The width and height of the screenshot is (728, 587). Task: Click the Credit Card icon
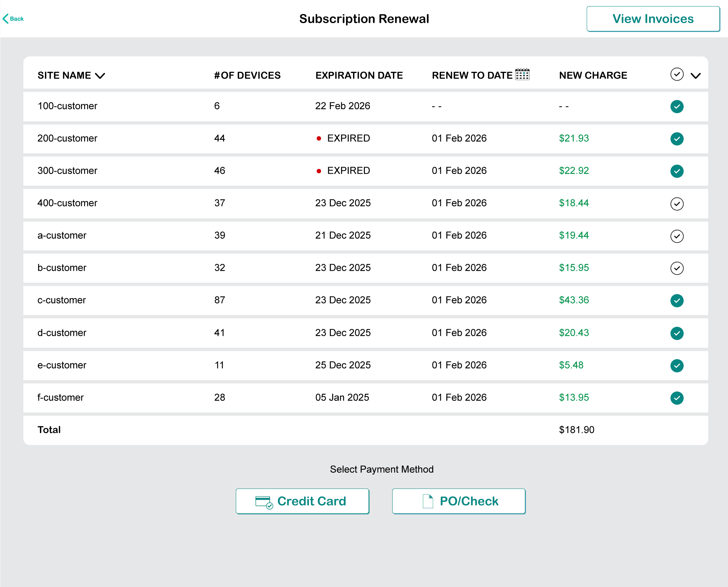point(264,502)
